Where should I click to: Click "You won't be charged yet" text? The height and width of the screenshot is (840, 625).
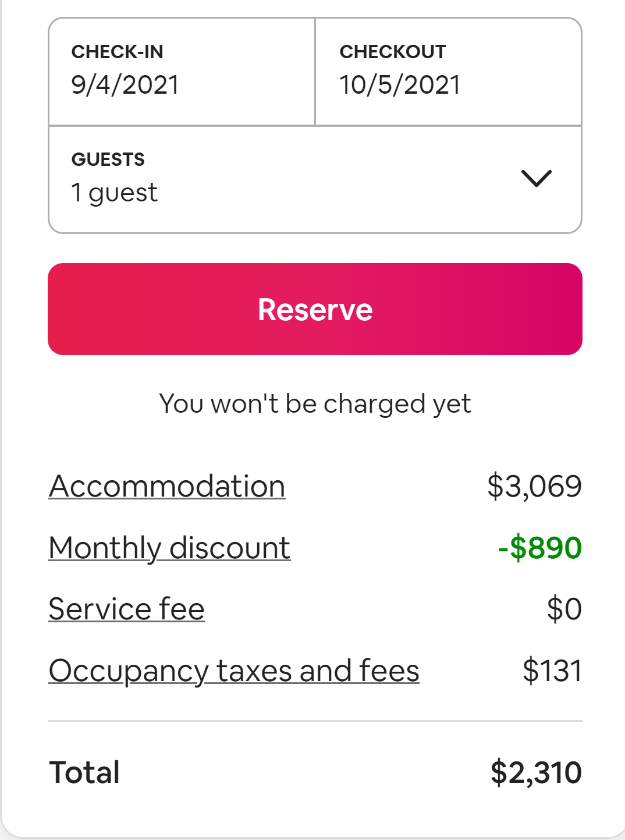pyautogui.click(x=315, y=403)
